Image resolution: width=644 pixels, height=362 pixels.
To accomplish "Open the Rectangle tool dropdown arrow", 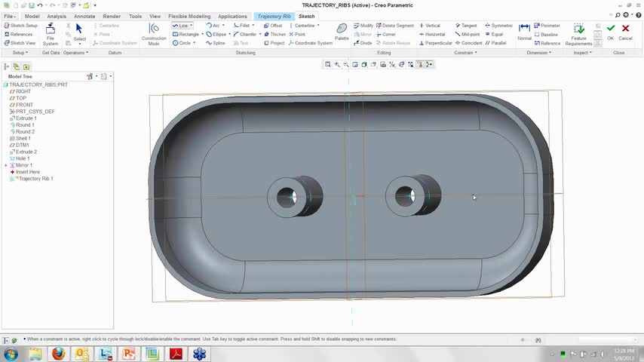I will [202, 34].
